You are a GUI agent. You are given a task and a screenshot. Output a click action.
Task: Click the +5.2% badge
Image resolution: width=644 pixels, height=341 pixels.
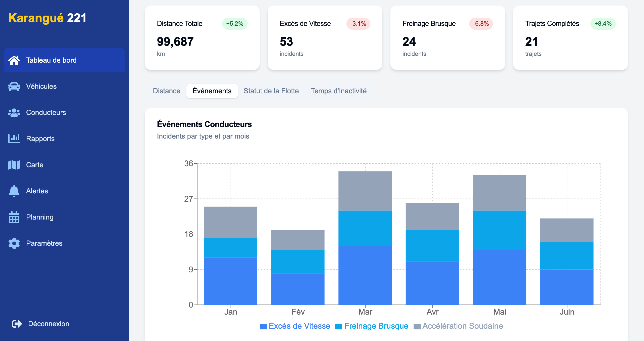coord(235,24)
